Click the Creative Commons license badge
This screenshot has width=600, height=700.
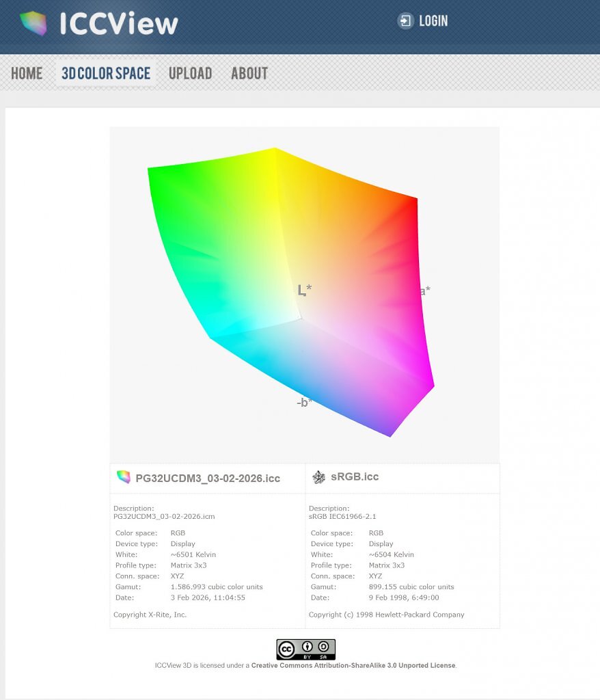305,649
